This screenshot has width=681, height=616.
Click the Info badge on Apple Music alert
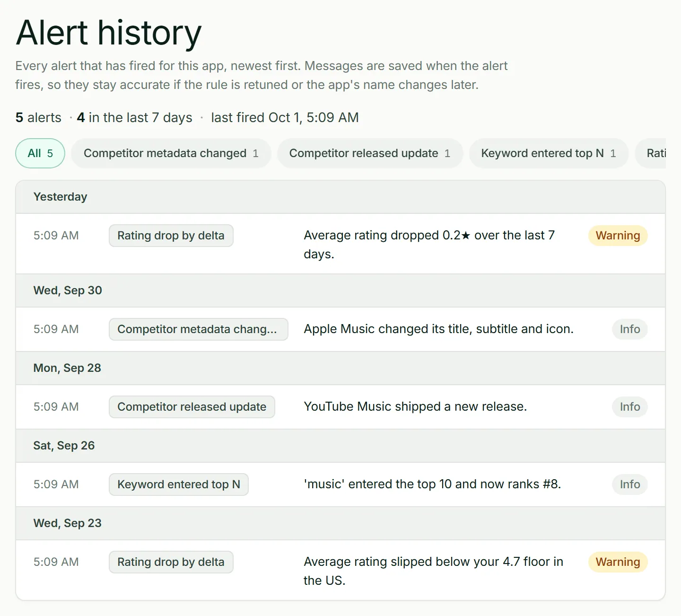[x=630, y=329]
